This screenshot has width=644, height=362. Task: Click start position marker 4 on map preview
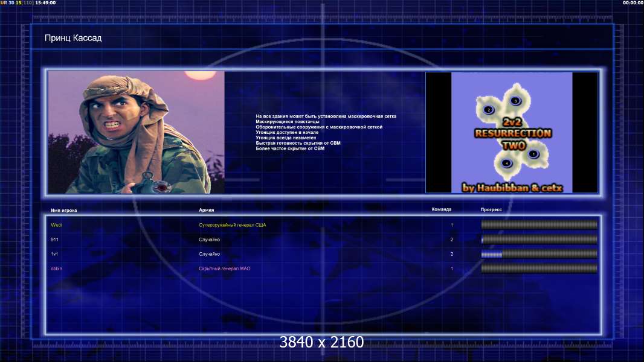506,163
